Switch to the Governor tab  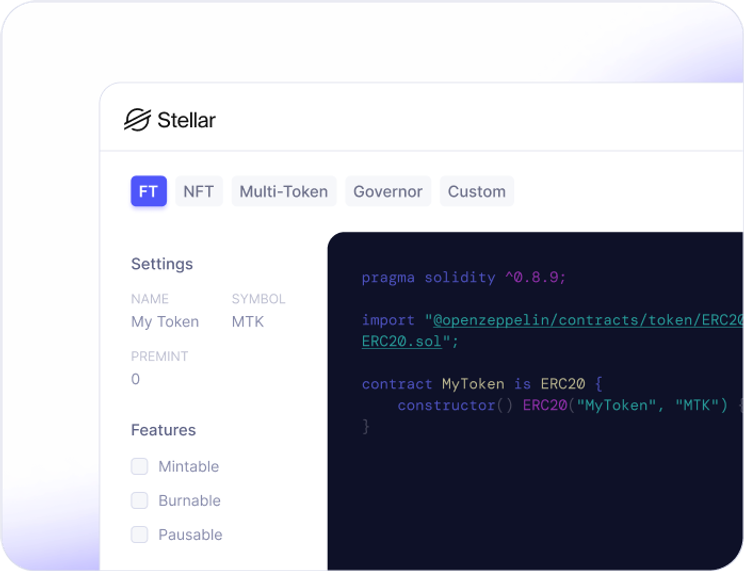[388, 191]
